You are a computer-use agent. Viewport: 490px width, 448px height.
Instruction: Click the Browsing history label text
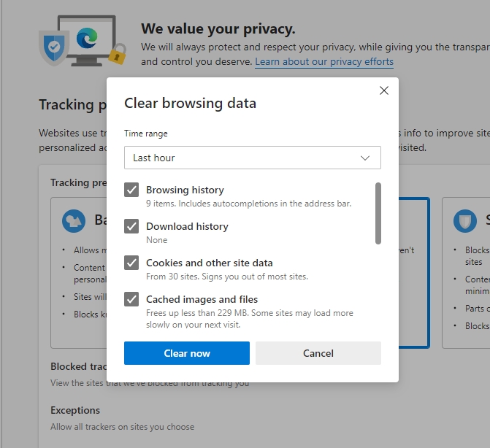coord(185,190)
